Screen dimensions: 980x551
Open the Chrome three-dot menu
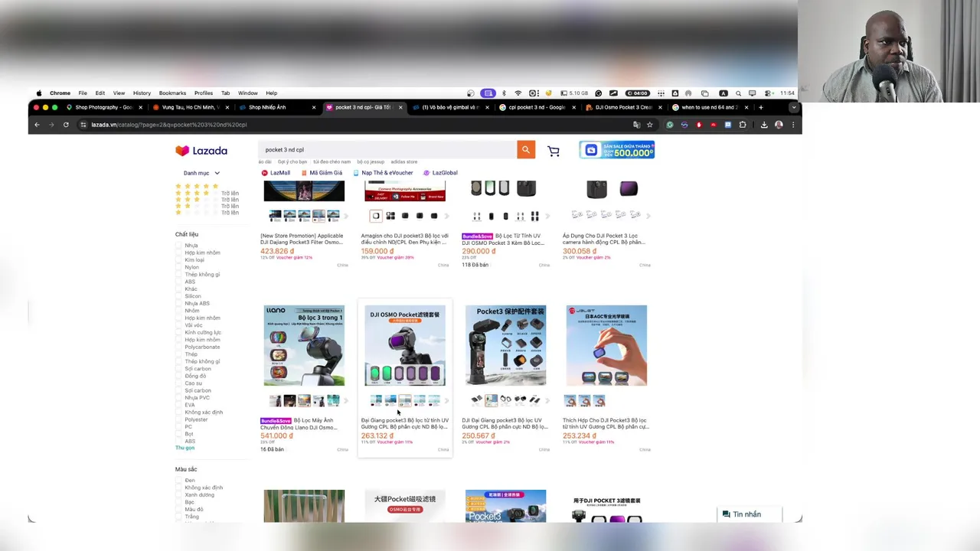793,125
